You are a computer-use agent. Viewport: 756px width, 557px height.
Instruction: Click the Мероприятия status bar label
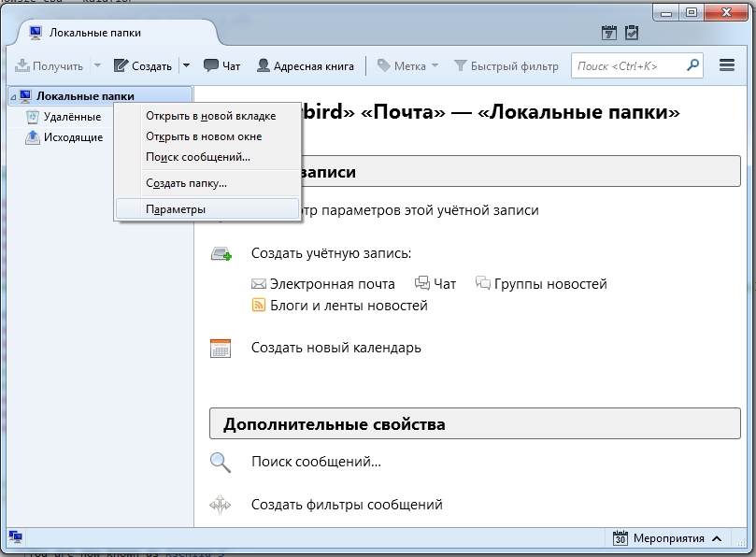[x=669, y=538]
